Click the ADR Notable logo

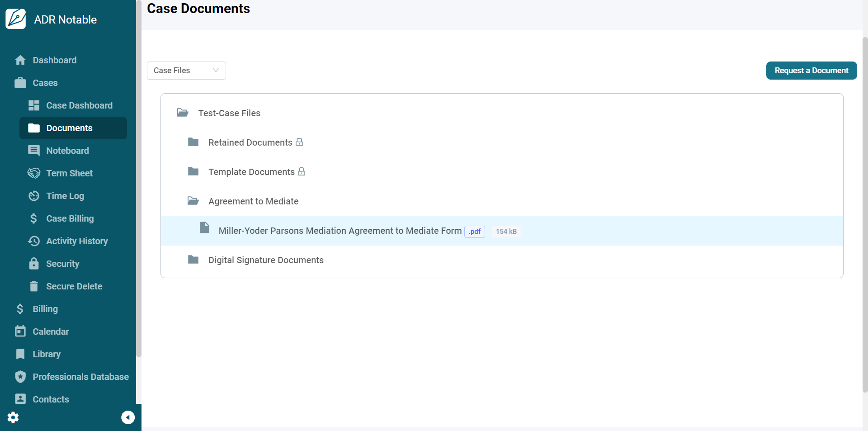pyautogui.click(x=16, y=19)
